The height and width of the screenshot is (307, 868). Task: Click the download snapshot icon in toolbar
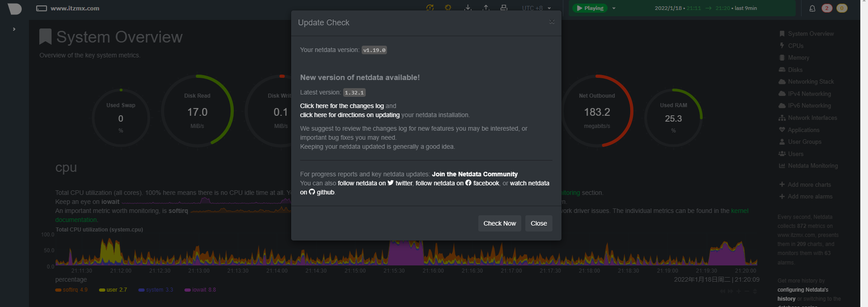[x=468, y=8]
